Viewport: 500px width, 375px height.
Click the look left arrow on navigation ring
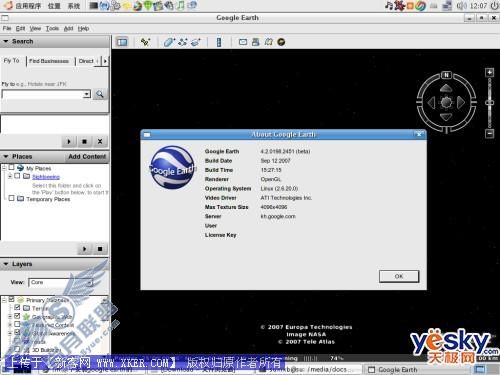[432, 103]
